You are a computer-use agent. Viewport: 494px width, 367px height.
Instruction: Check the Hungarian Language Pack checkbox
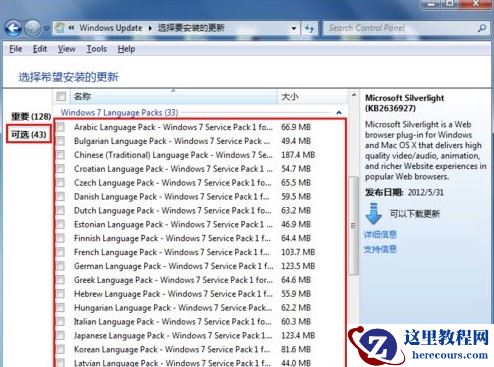point(61,307)
